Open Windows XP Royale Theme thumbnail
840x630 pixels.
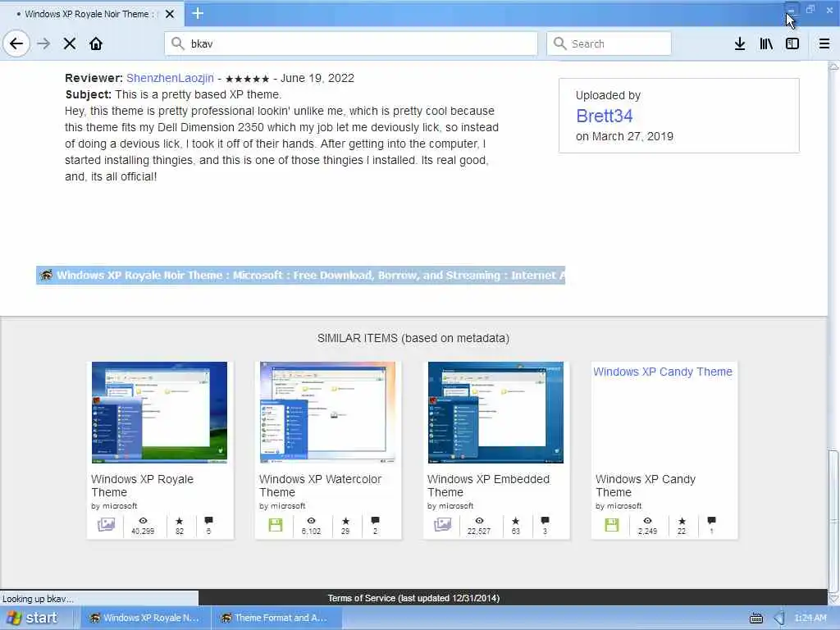coord(159,413)
